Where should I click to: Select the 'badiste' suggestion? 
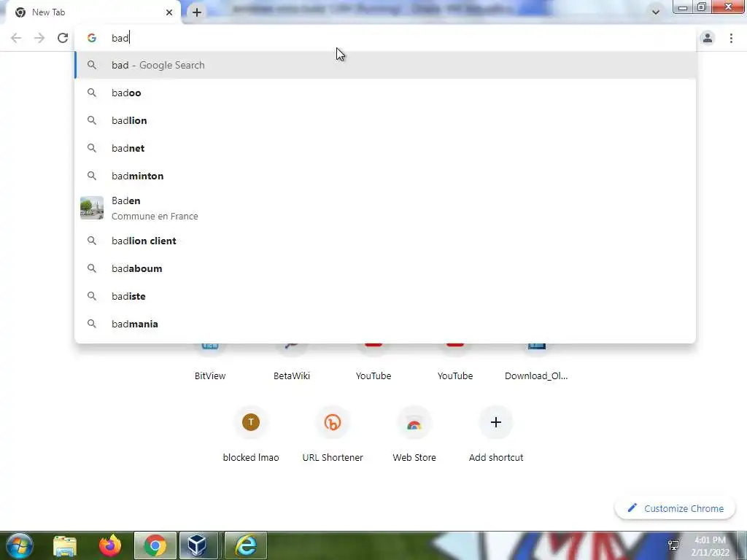pos(385,296)
